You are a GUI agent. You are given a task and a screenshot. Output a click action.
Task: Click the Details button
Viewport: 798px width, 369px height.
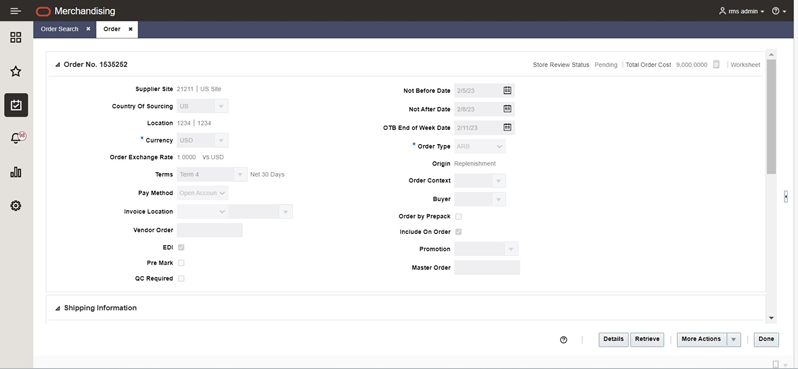613,339
